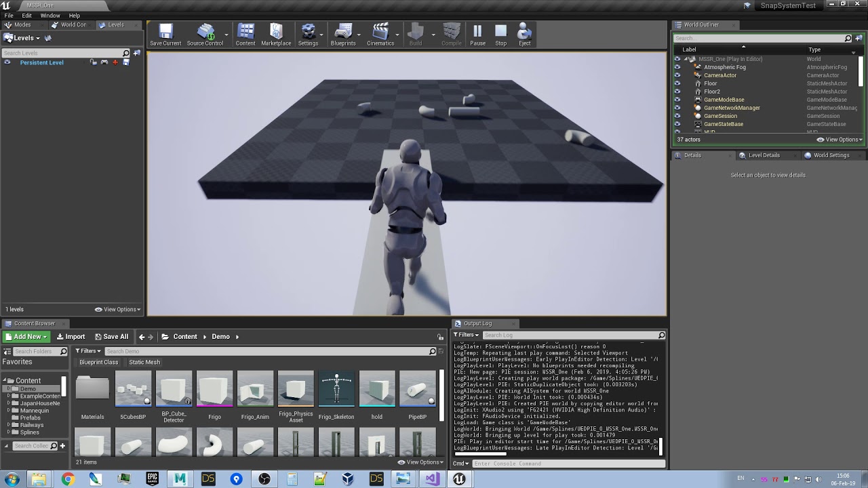Click the Output Log vertical scrollbar
The width and height of the screenshot is (868, 488).
660,446
